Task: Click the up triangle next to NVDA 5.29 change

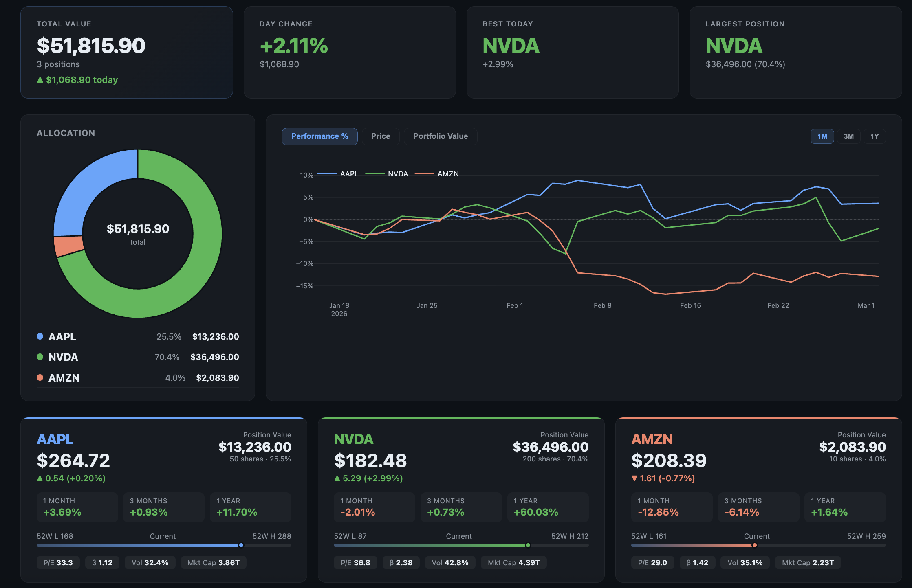Action: [337, 478]
